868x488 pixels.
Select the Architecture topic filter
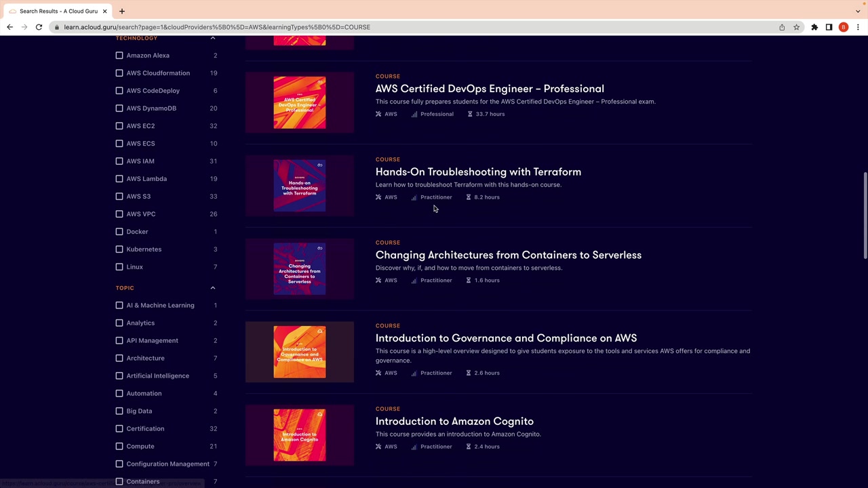point(119,359)
